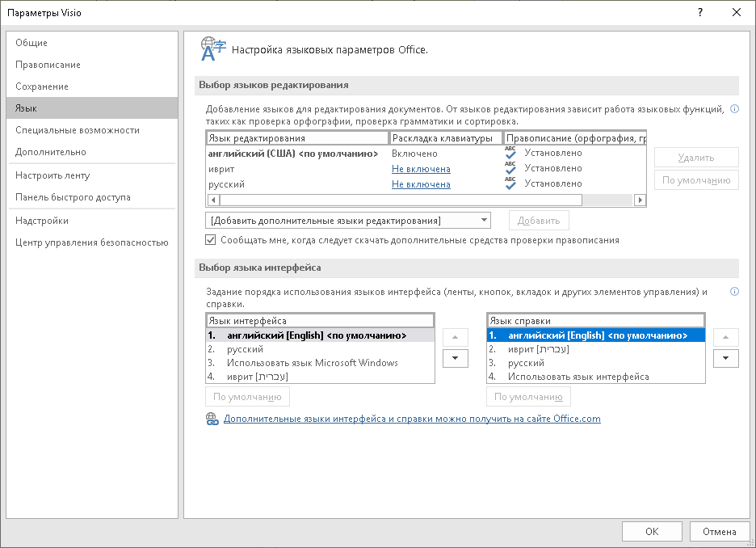
Task: Open the Надстройки category
Action: pos(92,221)
